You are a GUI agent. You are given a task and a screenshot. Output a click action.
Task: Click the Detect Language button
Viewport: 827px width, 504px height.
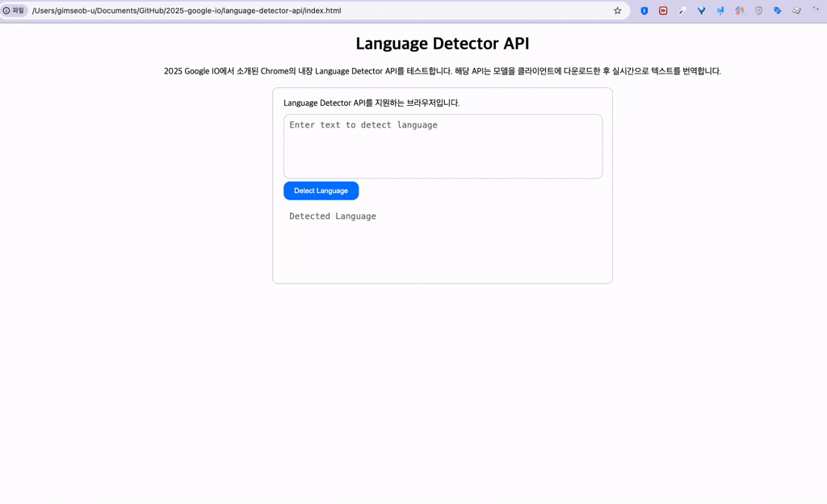tap(321, 191)
